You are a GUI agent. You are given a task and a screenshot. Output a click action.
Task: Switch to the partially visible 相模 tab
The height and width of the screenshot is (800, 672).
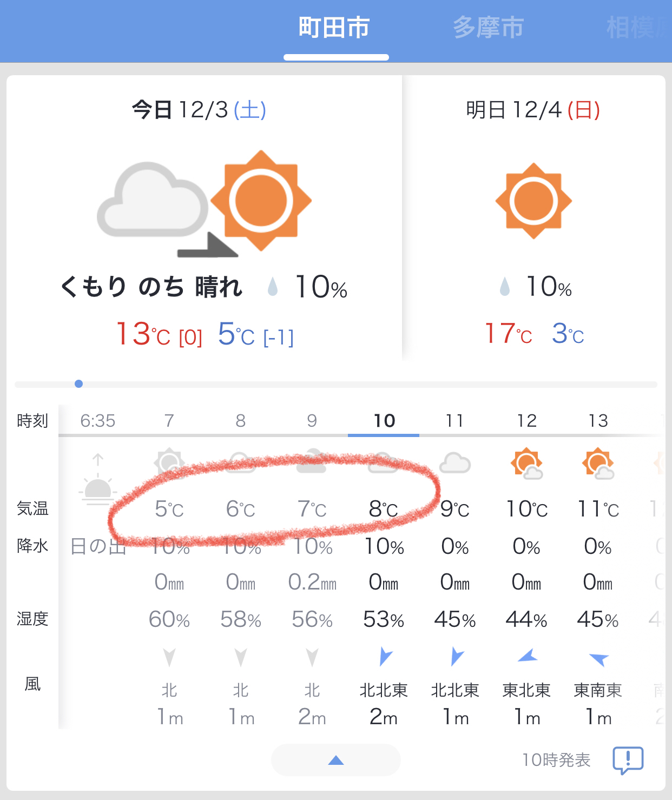[638, 28]
